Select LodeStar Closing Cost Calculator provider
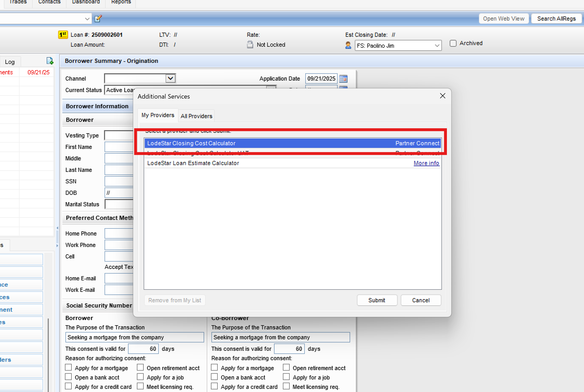This screenshot has width=584, height=392. [293, 143]
